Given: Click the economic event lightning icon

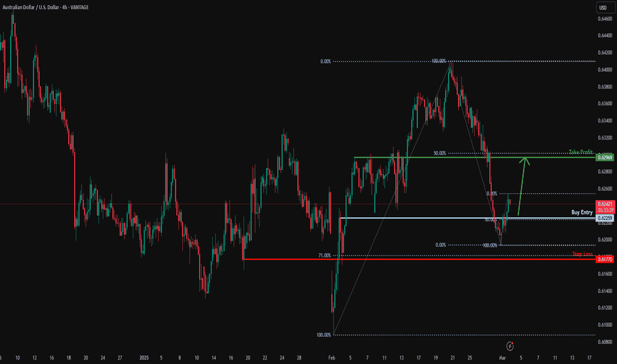Looking at the screenshot, I should pos(510,346).
